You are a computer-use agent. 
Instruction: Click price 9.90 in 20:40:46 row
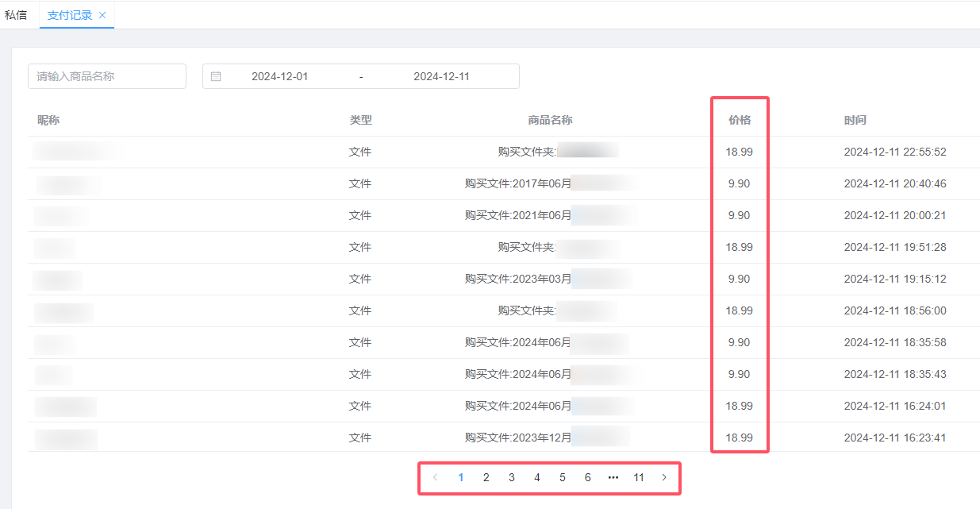click(x=740, y=183)
